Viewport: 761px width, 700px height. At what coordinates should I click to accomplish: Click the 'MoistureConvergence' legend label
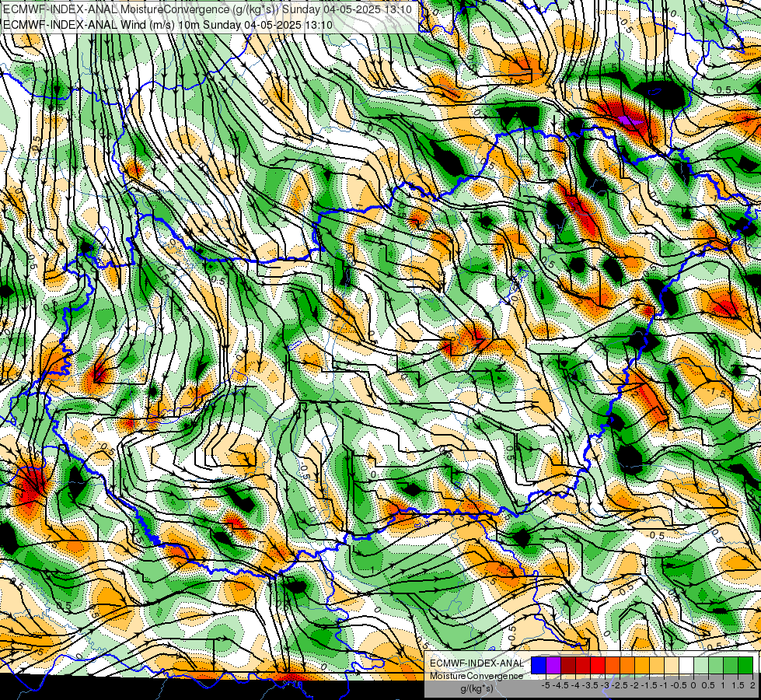tap(476, 676)
